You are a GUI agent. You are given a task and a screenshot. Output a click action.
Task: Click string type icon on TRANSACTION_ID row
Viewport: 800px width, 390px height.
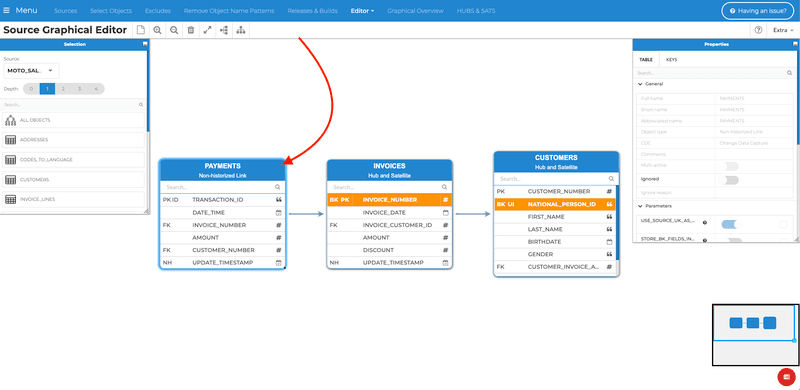[x=279, y=200]
